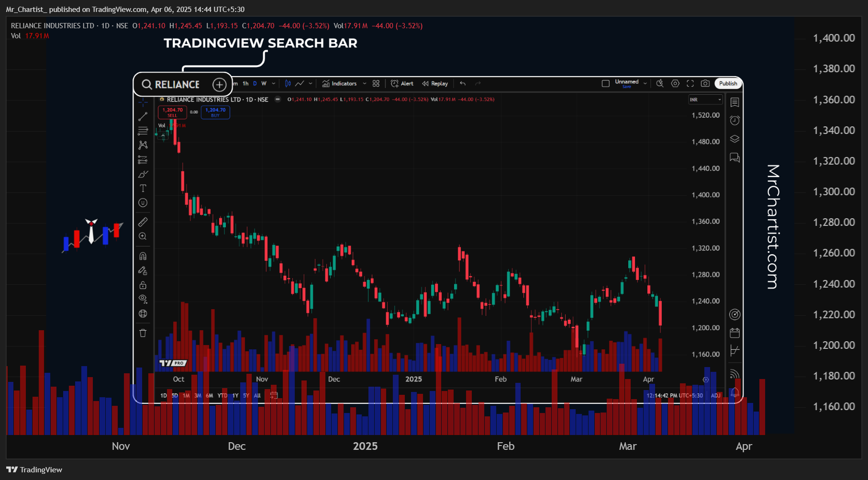Select the trend line drawing tool

143,117
